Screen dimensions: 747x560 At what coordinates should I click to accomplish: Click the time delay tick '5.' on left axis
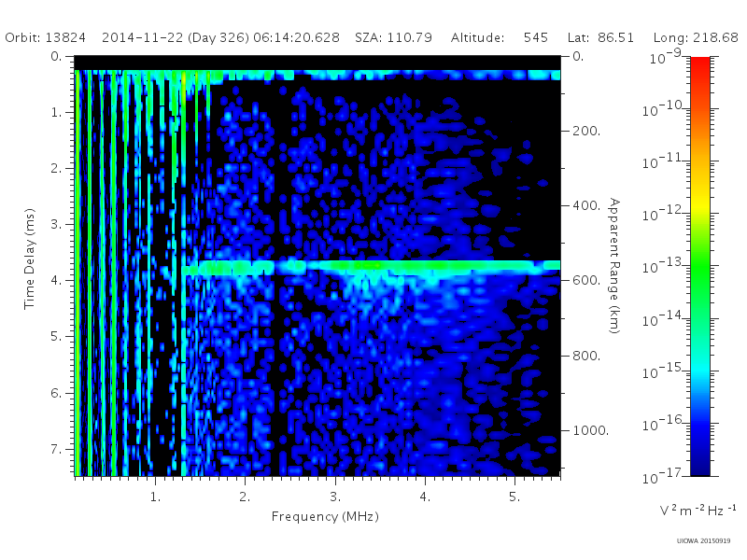(57, 336)
